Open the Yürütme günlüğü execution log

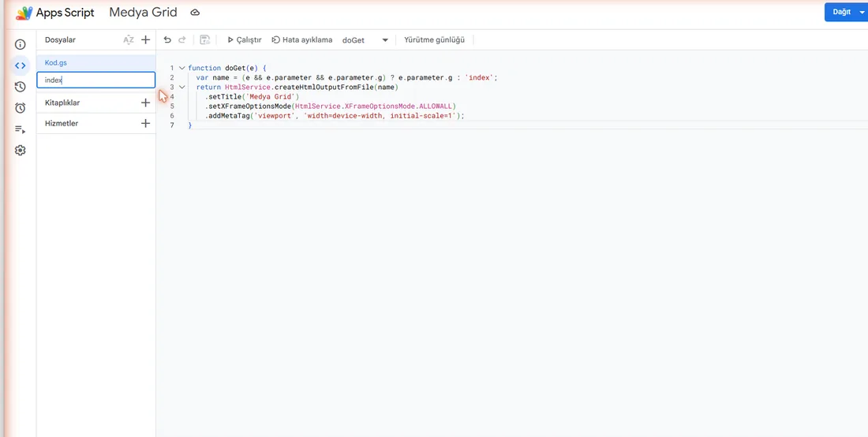(435, 39)
